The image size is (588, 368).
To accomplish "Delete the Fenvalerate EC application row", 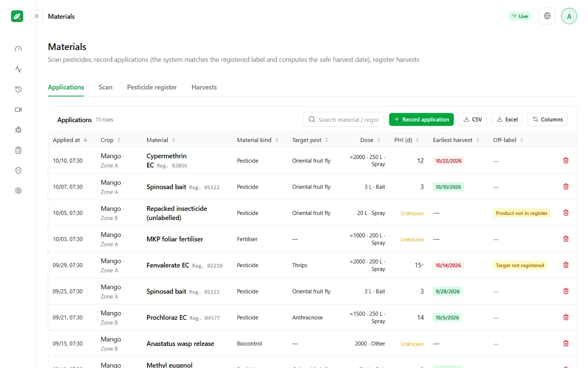I will 566,265.
